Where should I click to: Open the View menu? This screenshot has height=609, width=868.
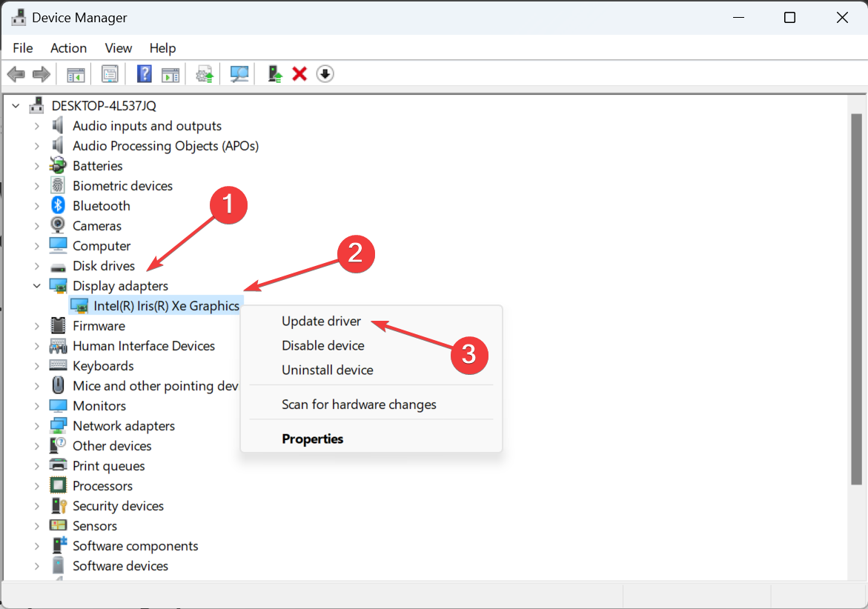coord(119,48)
